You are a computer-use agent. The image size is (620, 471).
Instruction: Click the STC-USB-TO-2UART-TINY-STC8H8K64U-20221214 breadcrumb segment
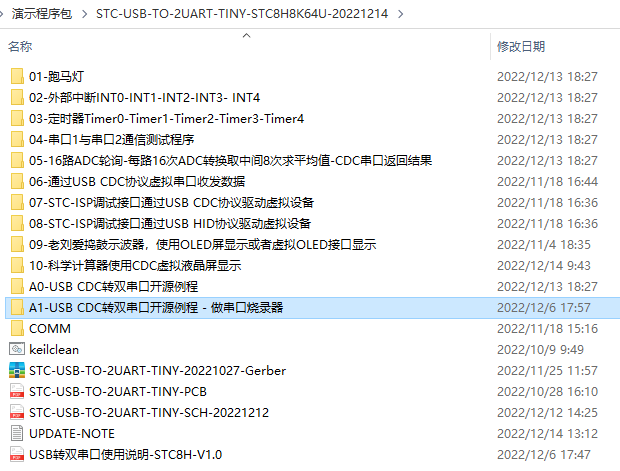point(242,14)
